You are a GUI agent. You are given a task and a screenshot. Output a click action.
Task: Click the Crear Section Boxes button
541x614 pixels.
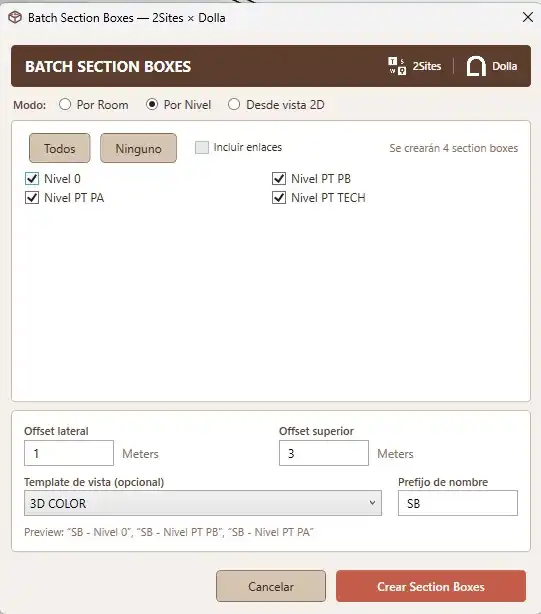[431, 586]
